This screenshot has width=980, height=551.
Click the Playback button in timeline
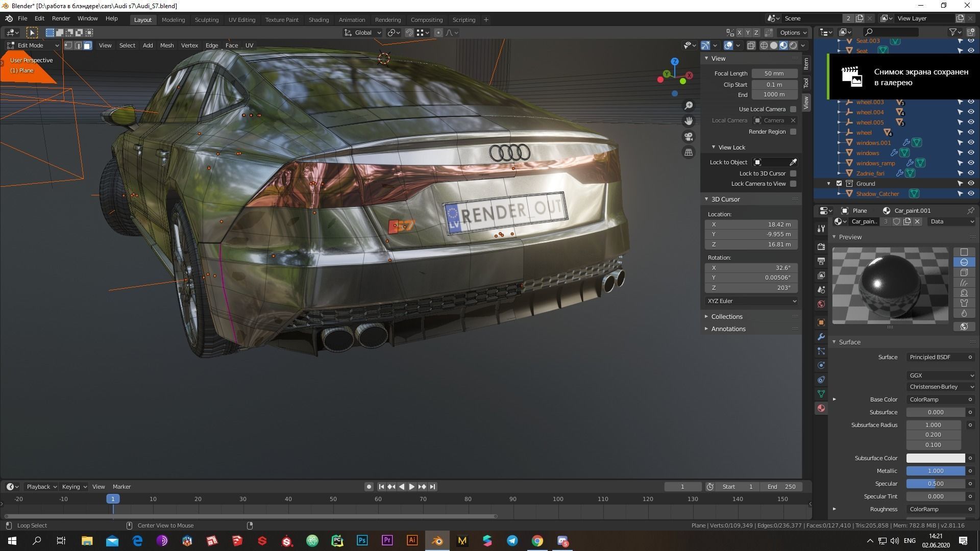[x=41, y=487]
